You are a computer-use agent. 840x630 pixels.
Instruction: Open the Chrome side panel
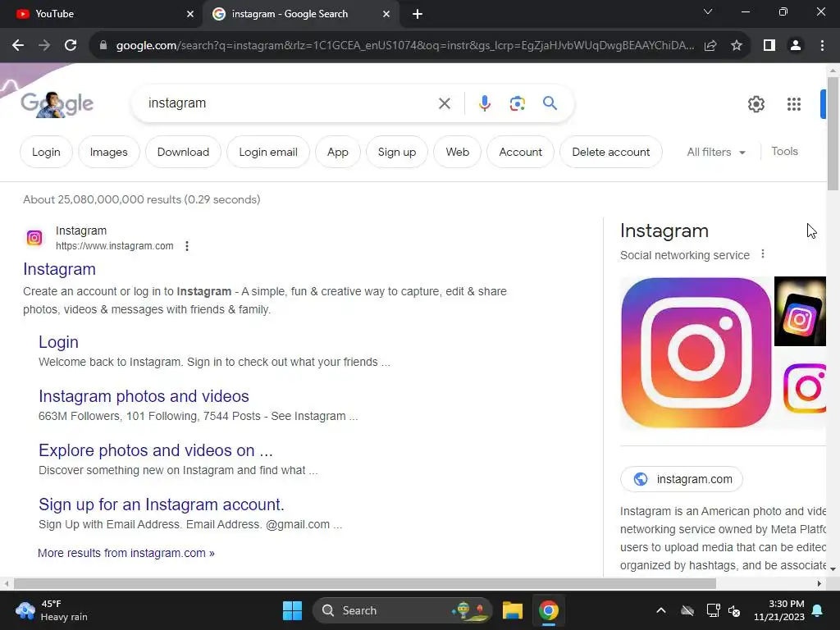[769, 46]
